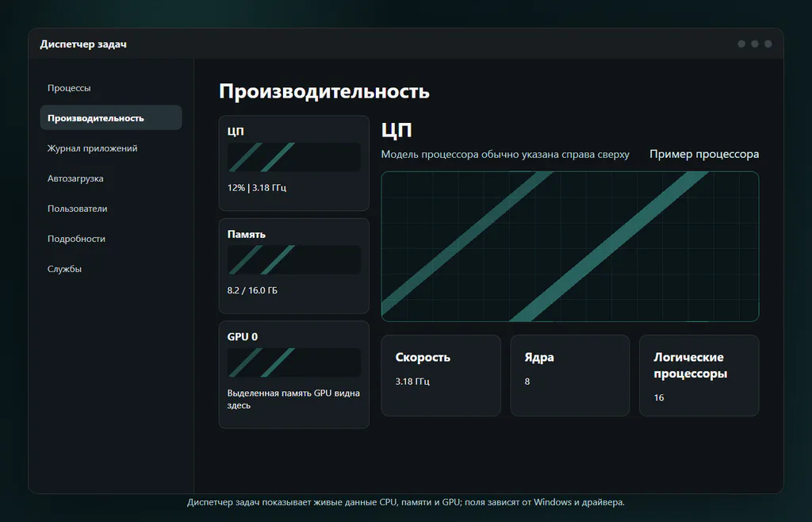Click the Пример процессора model label
812x522 pixels.
[x=704, y=155]
